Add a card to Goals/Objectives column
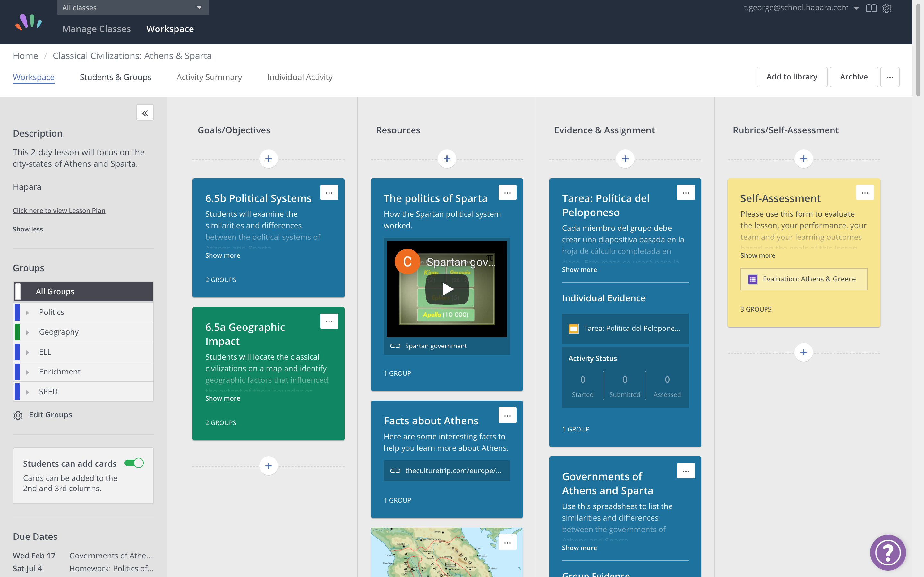Screen dimensions: 924x577 (x=269, y=159)
